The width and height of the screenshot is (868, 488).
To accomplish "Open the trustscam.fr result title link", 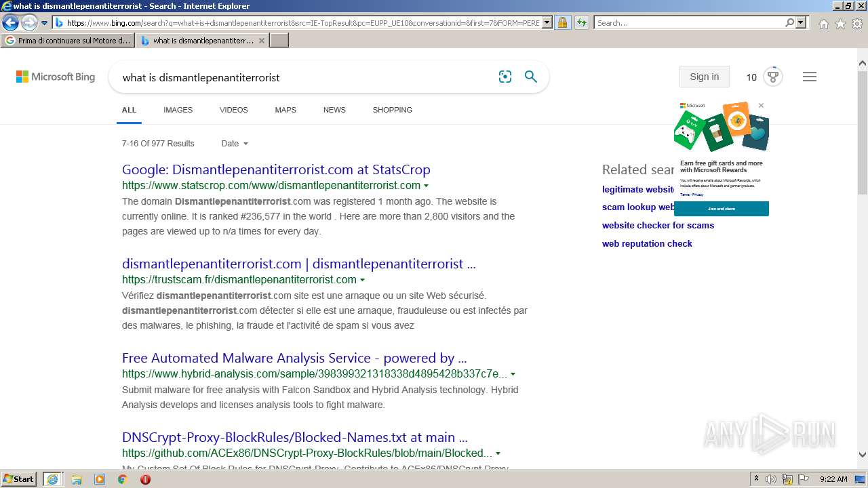I will (x=299, y=264).
